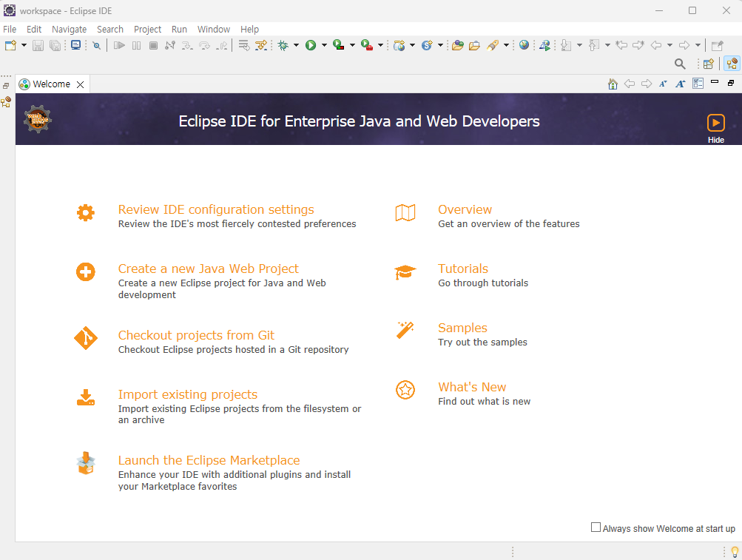The width and height of the screenshot is (742, 560).
Task: Expand the Run button dropdown arrow
Action: (x=324, y=45)
